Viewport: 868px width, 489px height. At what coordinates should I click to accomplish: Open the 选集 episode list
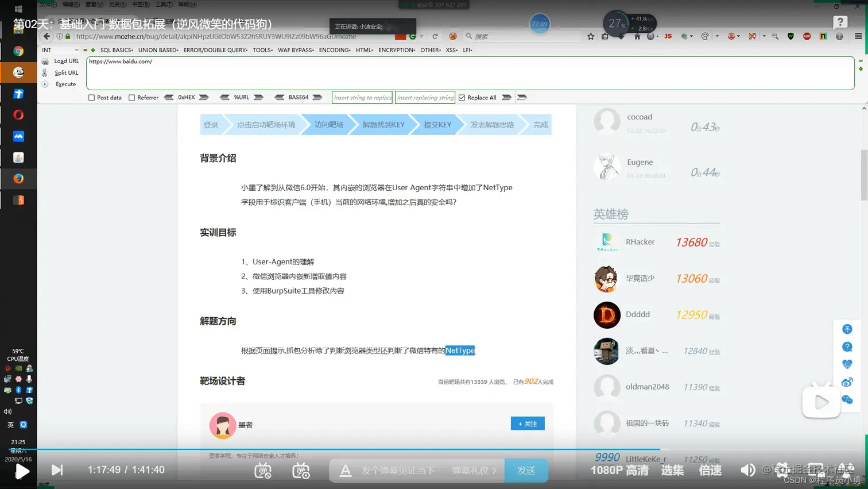click(672, 470)
